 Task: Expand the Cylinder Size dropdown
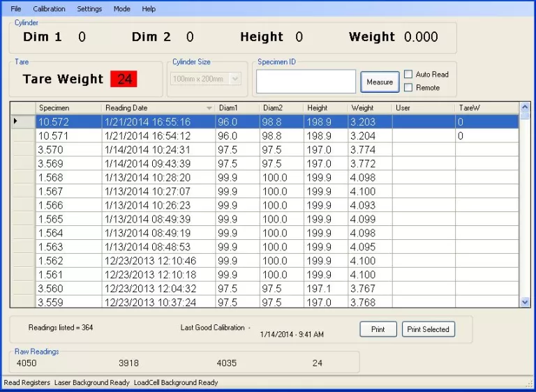[234, 79]
